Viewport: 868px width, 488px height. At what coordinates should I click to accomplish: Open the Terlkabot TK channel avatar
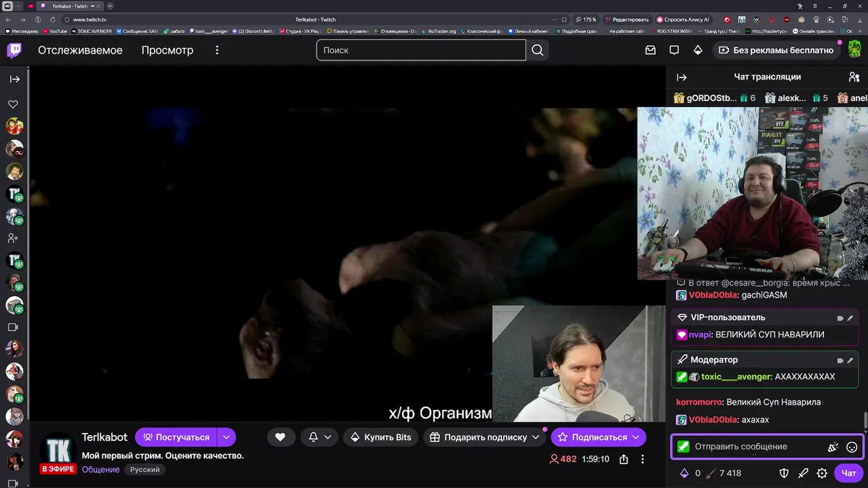(x=58, y=451)
